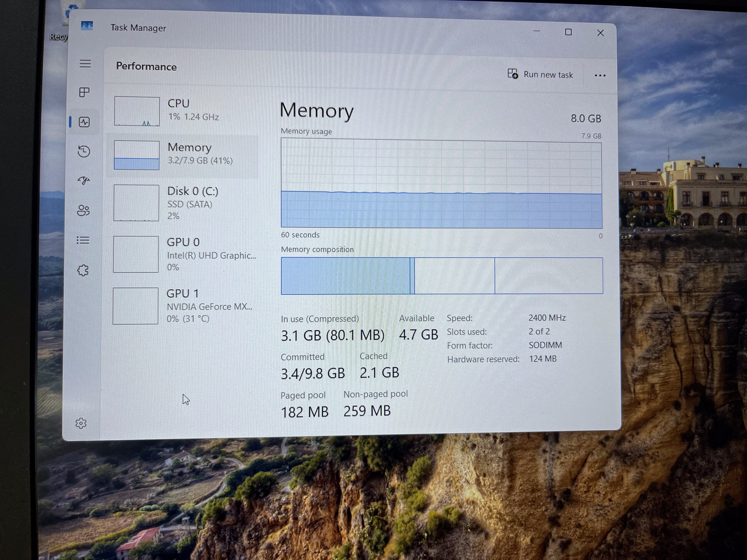Select the Performance page icon
Viewport: 747px width, 560px height.
pos(84,122)
